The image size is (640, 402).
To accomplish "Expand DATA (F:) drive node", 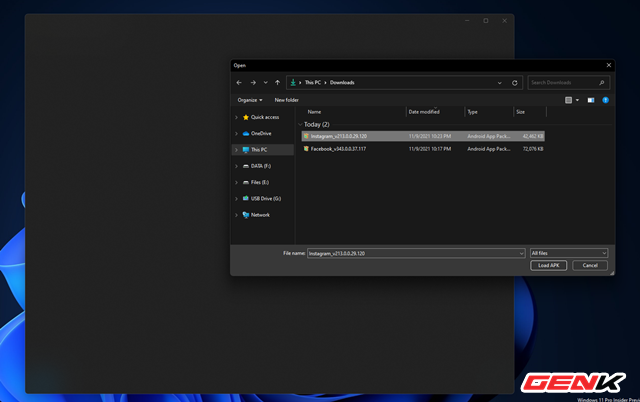I will tap(236, 166).
